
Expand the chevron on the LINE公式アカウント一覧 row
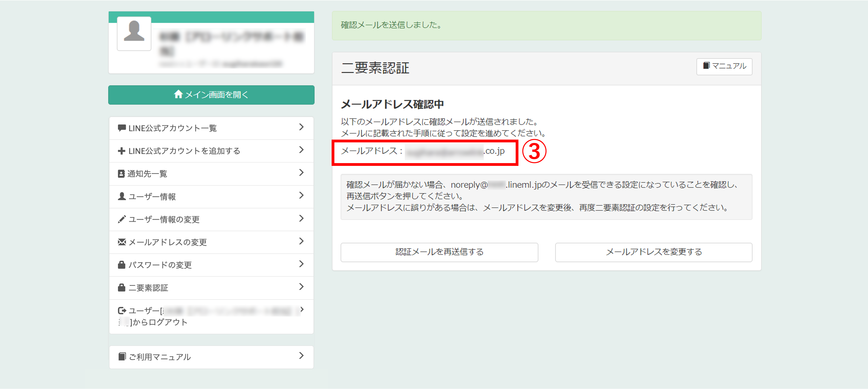(x=301, y=127)
